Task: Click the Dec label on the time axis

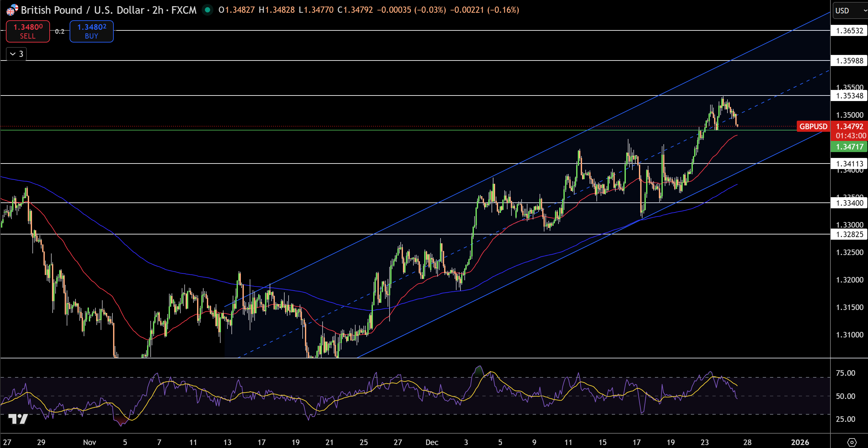Action: click(x=432, y=443)
